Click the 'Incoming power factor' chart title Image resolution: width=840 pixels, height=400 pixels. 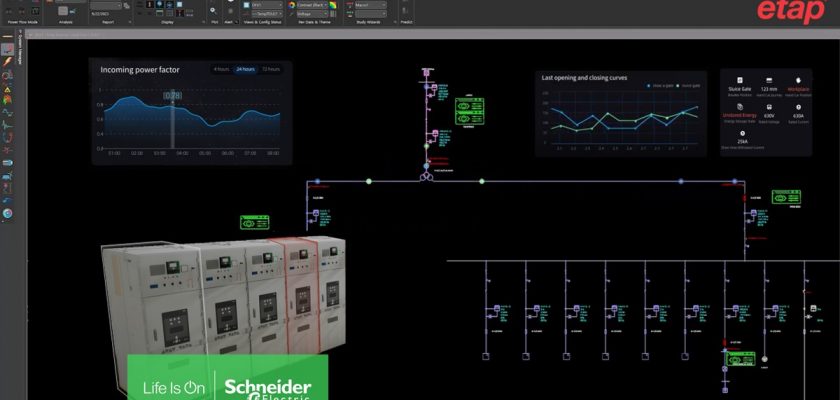(140, 70)
